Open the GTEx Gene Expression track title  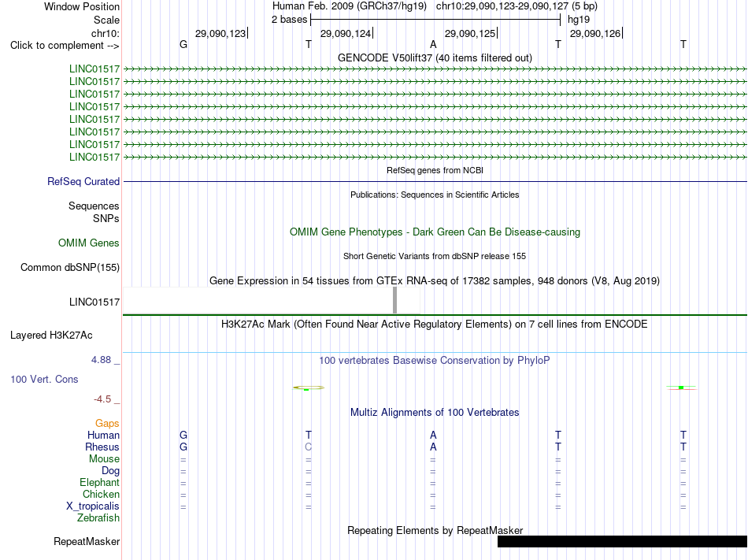point(435,280)
